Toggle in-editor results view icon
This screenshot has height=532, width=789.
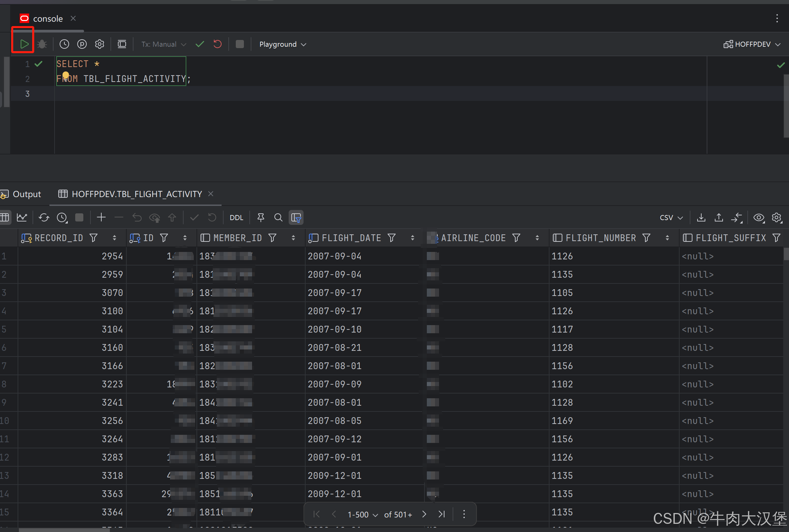click(122, 44)
